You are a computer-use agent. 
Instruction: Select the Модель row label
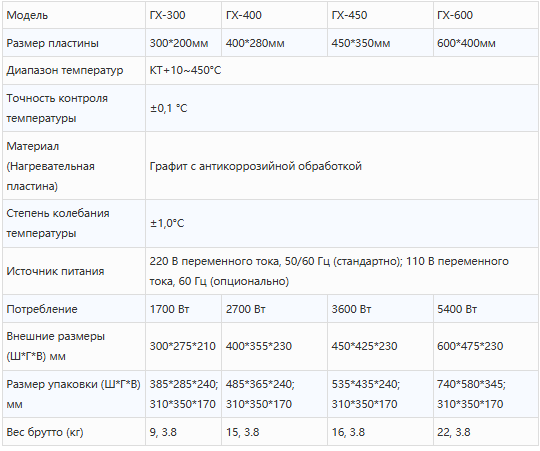click(x=27, y=15)
